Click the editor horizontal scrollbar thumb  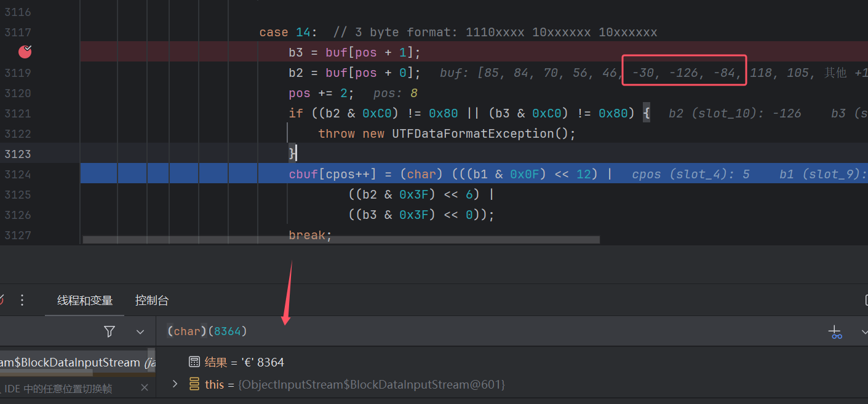[x=341, y=240]
